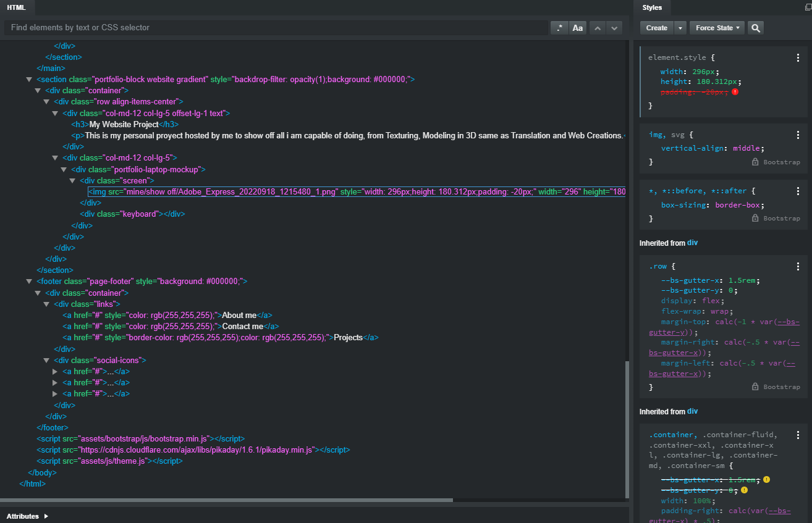The height and width of the screenshot is (523, 812).
Task: Select the keyboard div row
Action: click(132, 214)
